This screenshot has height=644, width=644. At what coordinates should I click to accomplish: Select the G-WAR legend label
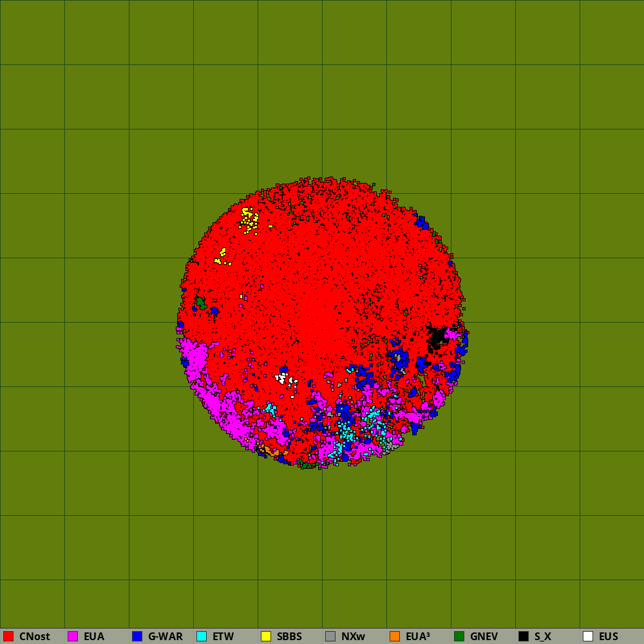click(165, 636)
